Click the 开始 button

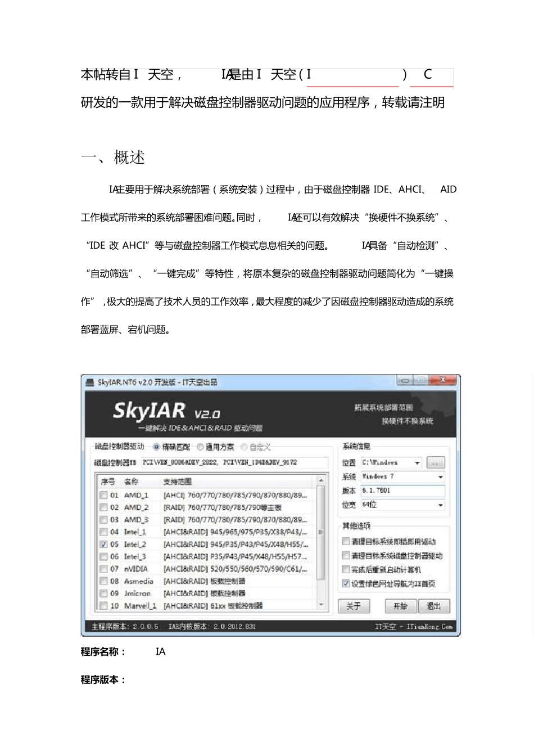(x=401, y=606)
